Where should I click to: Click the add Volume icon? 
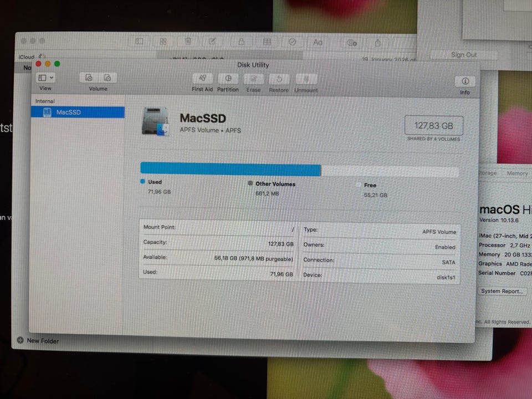89,78
